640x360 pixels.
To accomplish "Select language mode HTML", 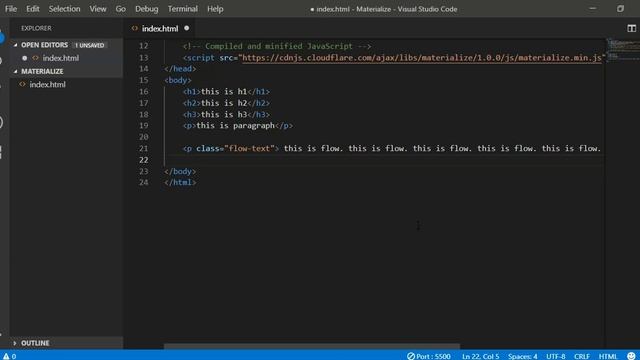I will coord(608,356).
